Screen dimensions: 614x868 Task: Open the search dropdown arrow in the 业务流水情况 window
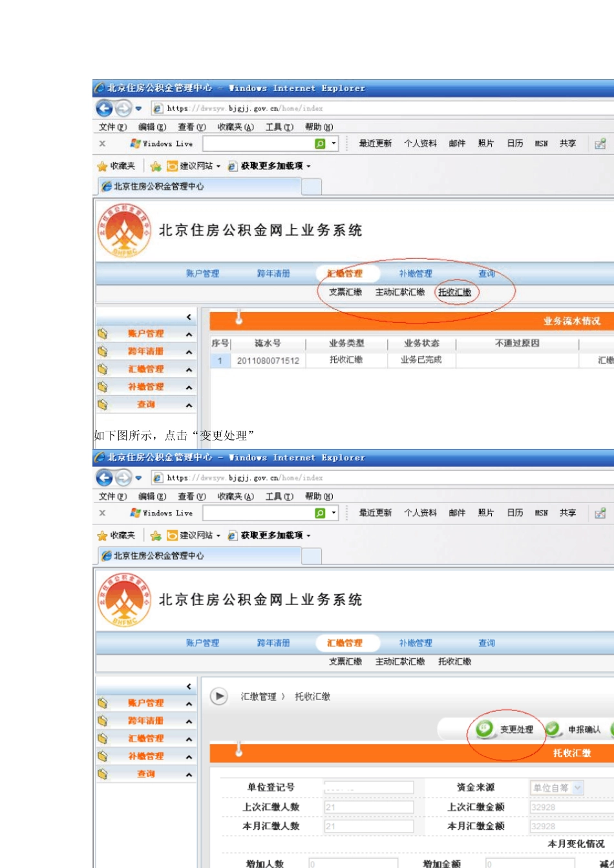[333, 143]
